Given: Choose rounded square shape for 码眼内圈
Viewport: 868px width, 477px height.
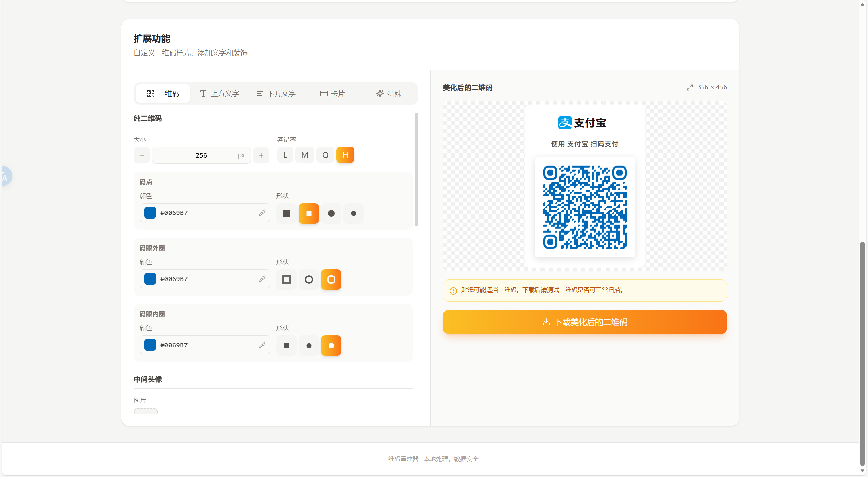Looking at the screenshot, I should [x=331, y=346].
